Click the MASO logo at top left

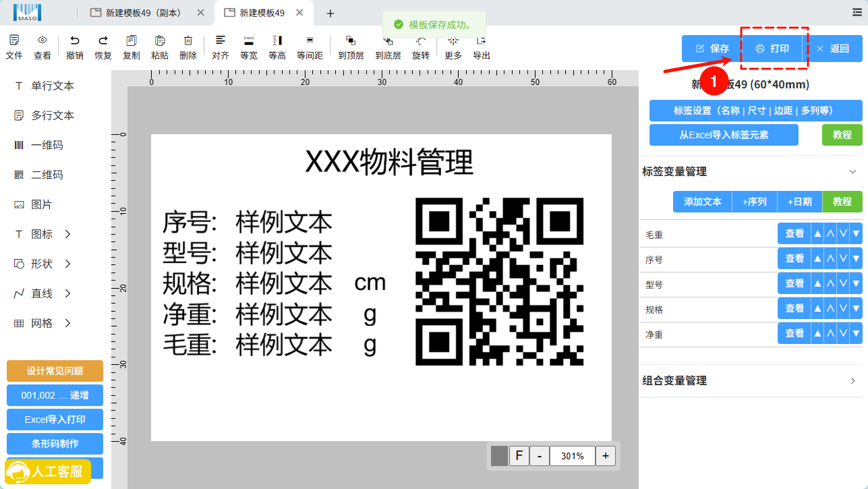point(27,12)
